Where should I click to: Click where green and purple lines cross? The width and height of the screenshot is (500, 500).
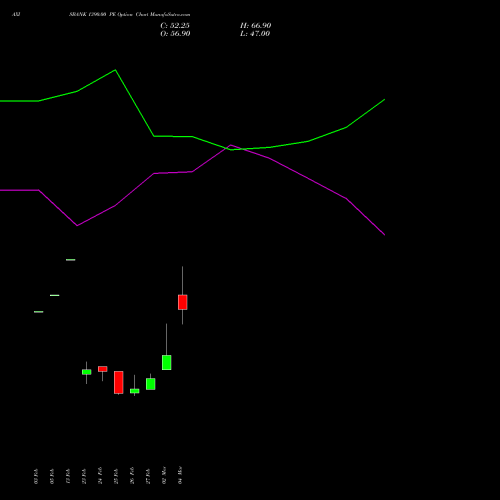pyautogui.click(x=241, y=149)
